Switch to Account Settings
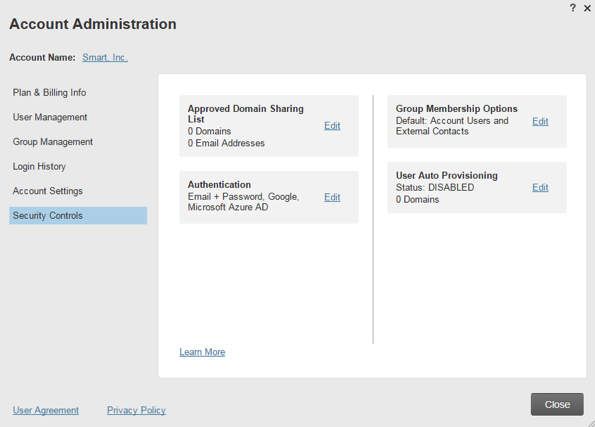This screenshot has height=427, width=595. (x=47, y=191)
